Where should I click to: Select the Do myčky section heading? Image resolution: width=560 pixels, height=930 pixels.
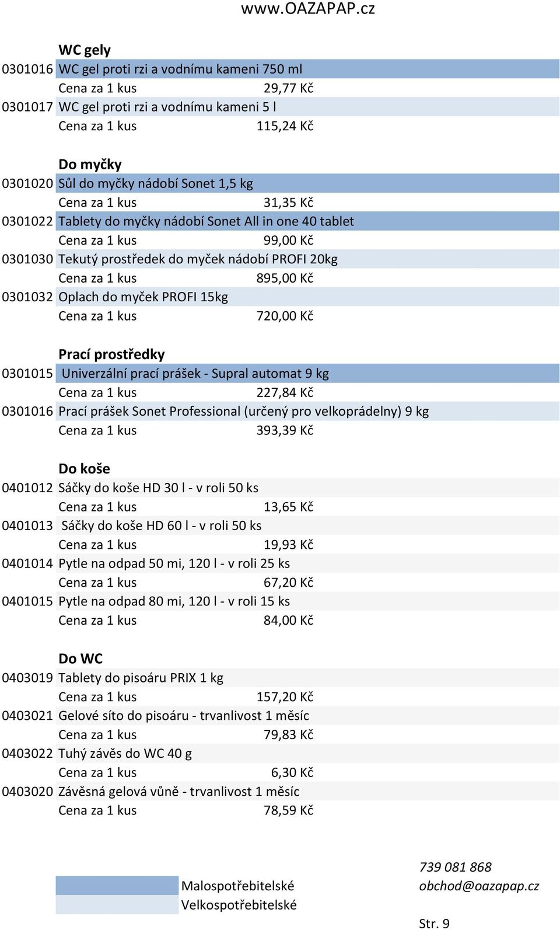(x=90, y=165)
